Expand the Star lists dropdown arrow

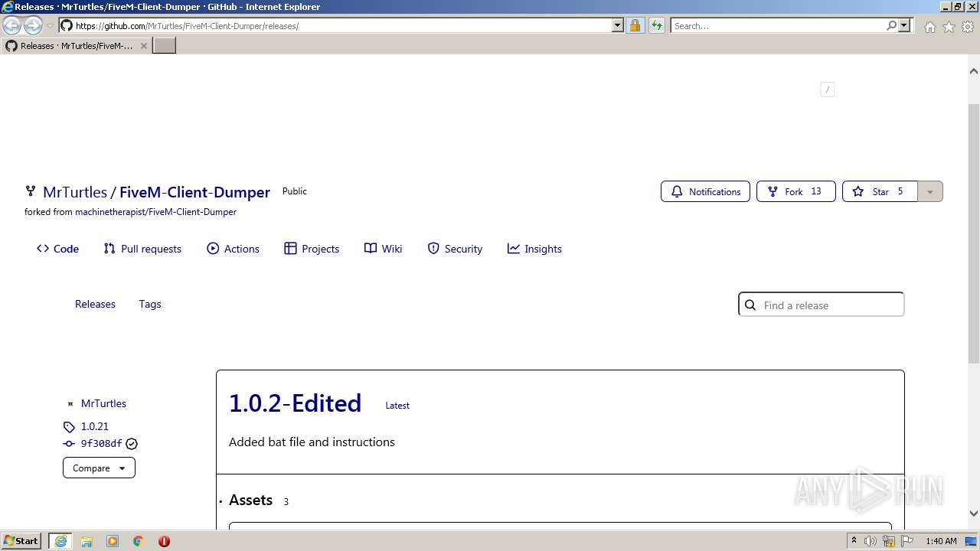(x=929, y=191)
